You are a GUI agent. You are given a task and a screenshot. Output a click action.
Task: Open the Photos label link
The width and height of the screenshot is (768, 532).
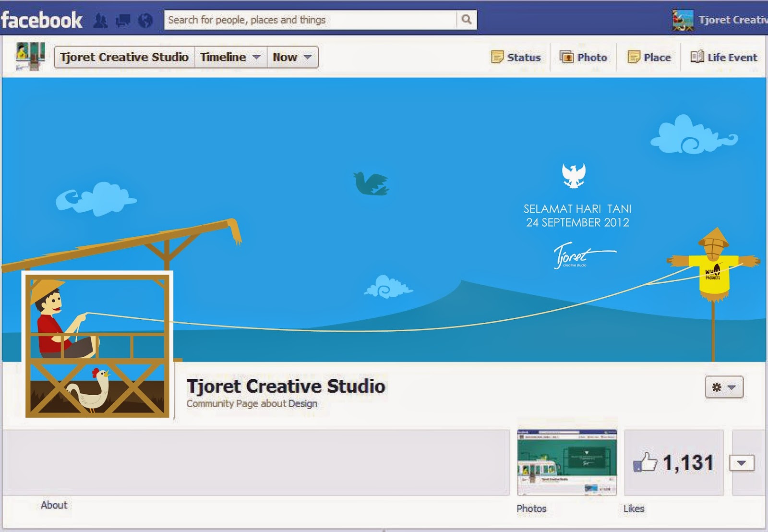531,508
